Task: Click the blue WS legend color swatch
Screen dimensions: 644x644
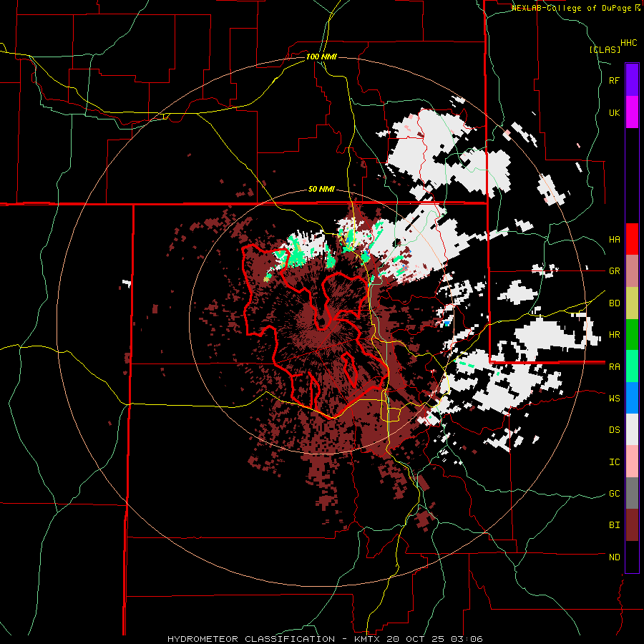Action: [x=632, y=398]
